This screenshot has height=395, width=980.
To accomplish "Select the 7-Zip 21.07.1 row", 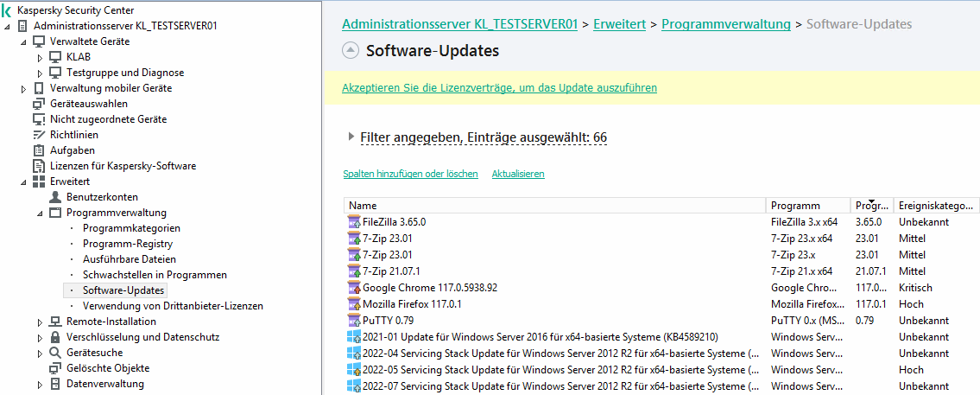I will [x=662, y=271].
